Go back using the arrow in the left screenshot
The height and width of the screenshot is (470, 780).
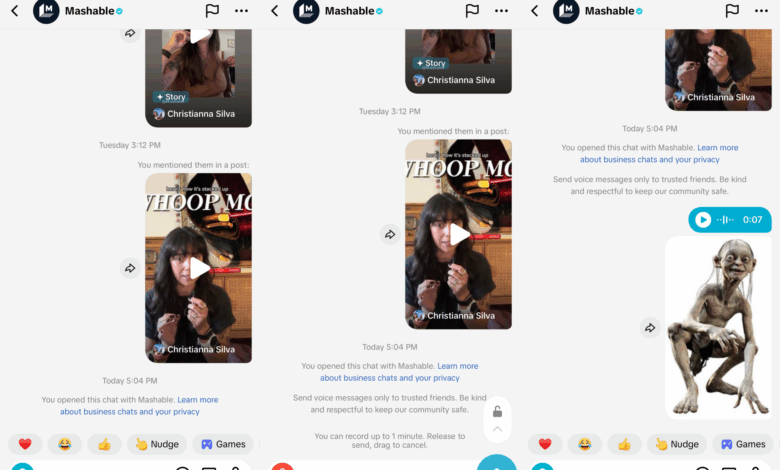click(x=15, y=10)
